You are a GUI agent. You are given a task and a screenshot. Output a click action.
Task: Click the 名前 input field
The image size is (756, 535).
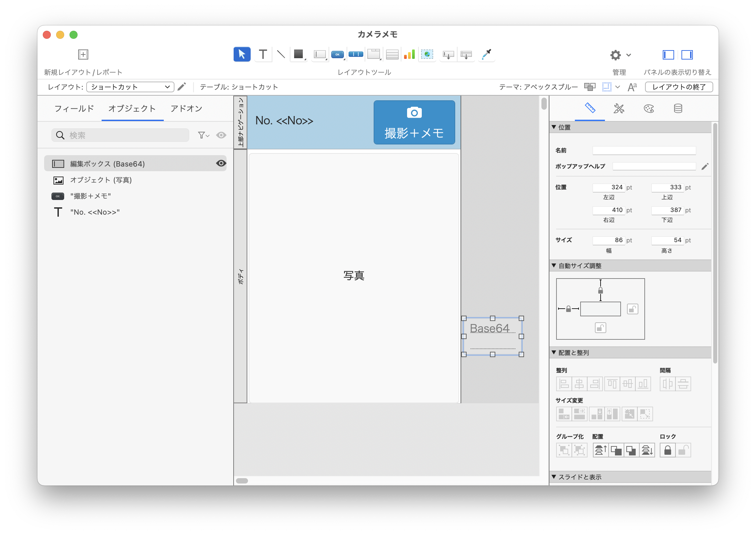[644, 150]
